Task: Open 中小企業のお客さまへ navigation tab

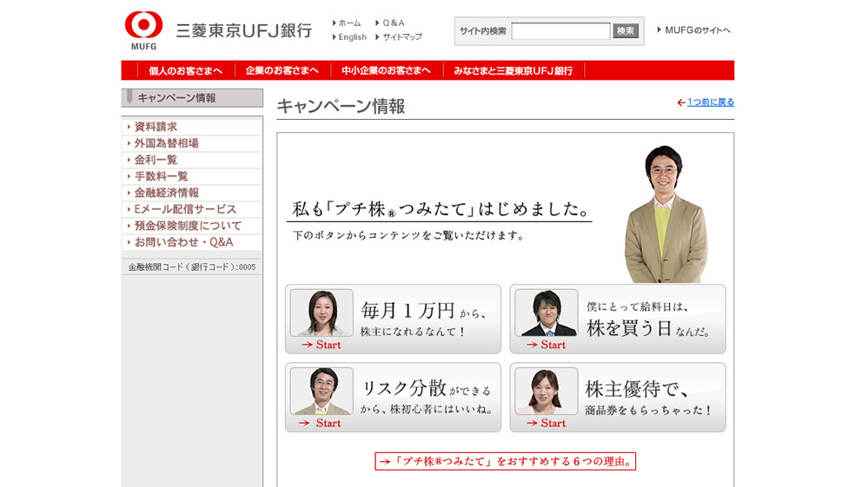Action: point(386,71)
